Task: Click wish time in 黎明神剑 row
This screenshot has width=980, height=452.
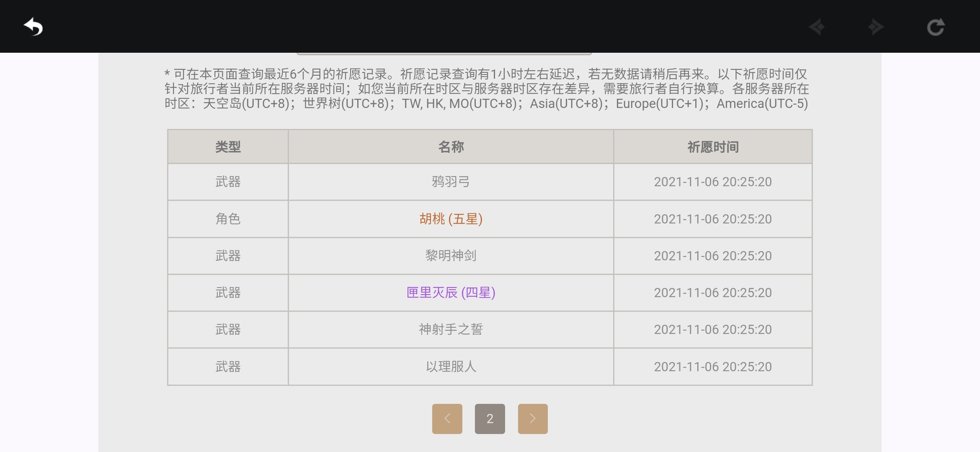Action: (713, 256)
